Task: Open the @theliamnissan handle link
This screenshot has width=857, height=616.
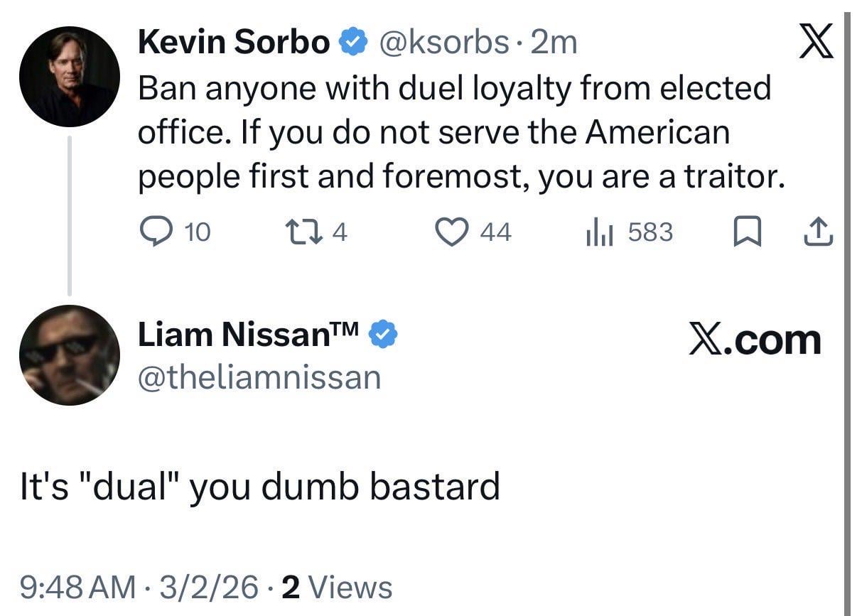Action: coord(259,377)
